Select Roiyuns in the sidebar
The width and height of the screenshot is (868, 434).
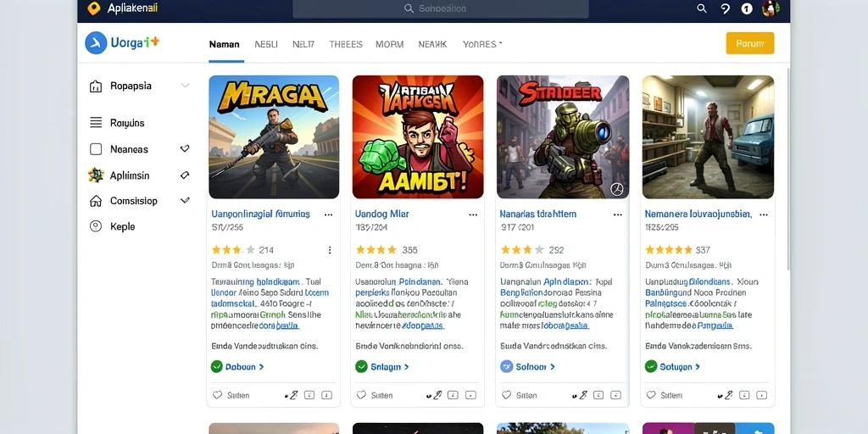(127, 123)
